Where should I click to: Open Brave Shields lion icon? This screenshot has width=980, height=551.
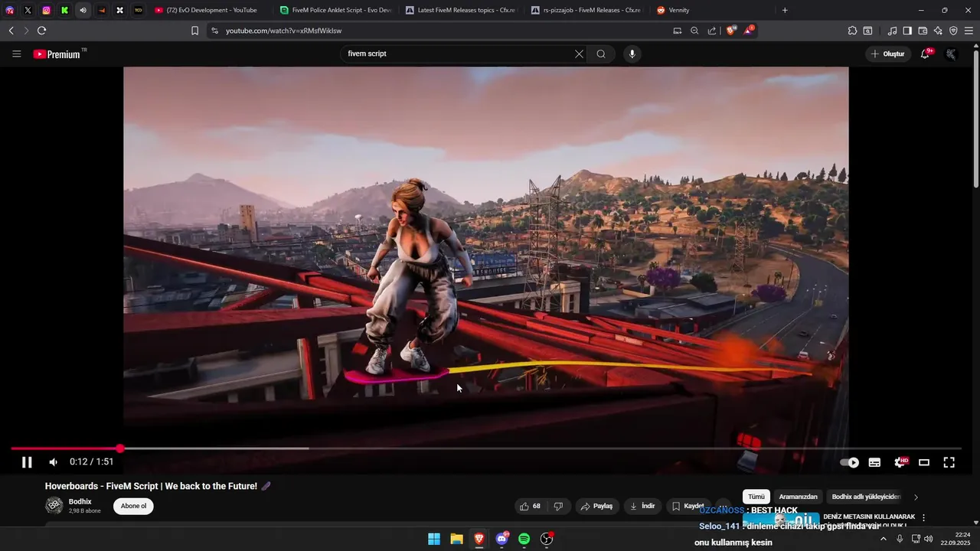(731, 31)
